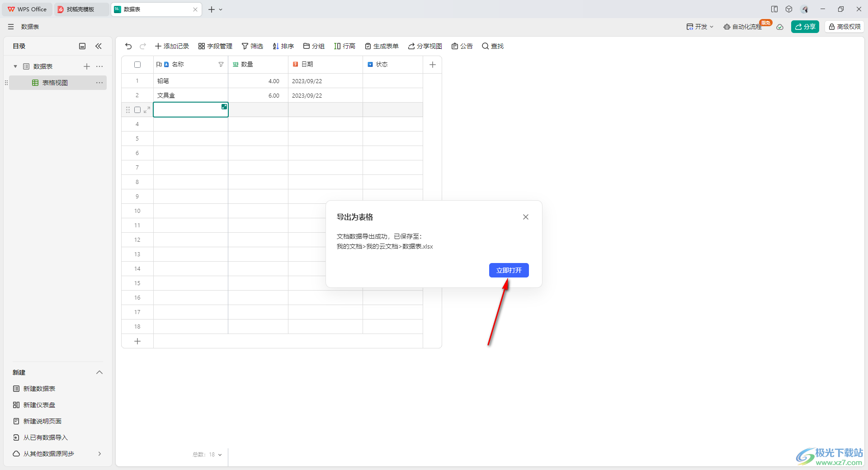Click the panel layout icon in 目录 header
This screenshot has width=868, height=470.
point(82,46)
